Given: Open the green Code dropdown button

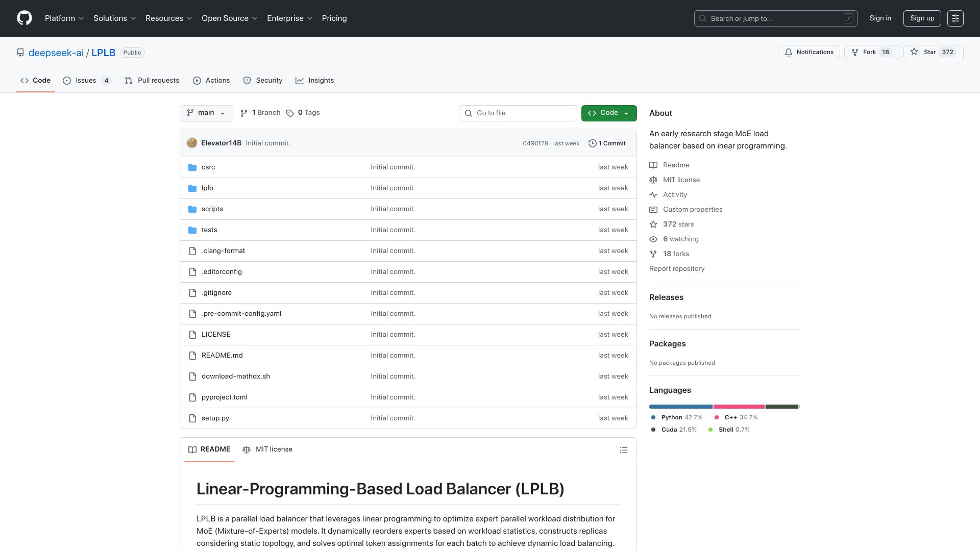Looking at the screenshot, I should pyautogui.click(x=609, y=113).
